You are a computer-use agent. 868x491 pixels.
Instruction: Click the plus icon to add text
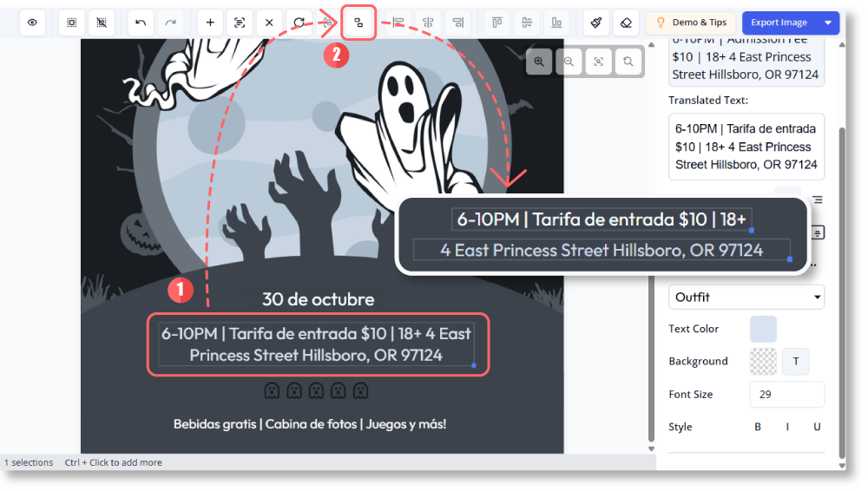click(x=210, y=23)
